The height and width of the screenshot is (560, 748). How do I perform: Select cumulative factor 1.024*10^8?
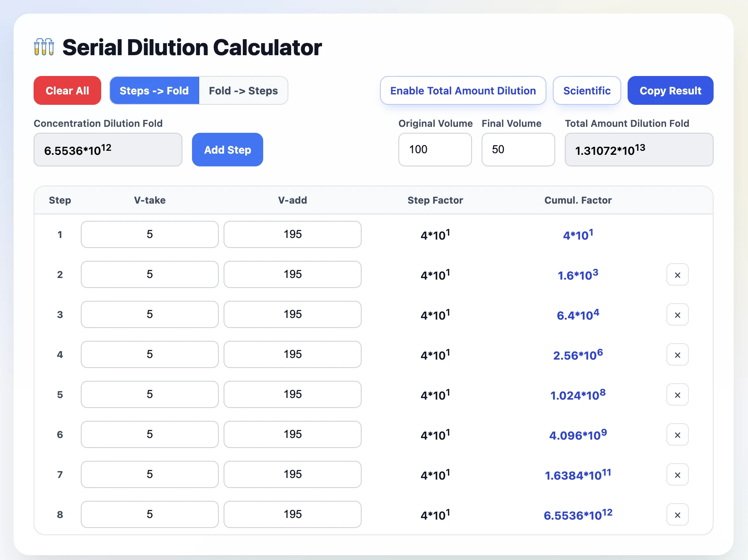(578, 395)
